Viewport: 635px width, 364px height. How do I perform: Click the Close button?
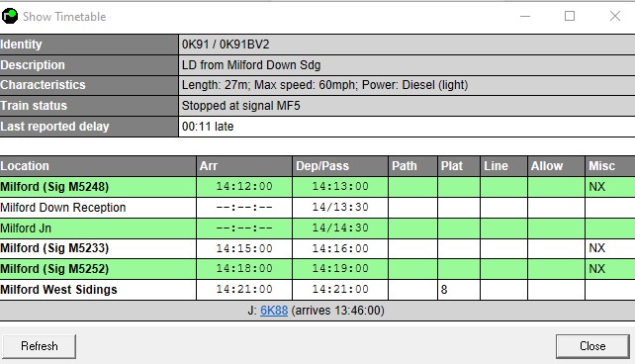coord(592,346)
